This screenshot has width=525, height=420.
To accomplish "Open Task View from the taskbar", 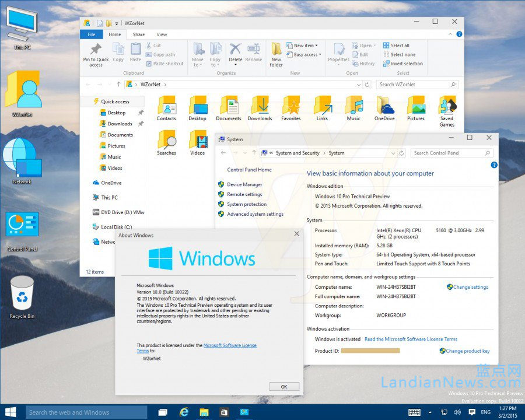I will pos(163,412).
